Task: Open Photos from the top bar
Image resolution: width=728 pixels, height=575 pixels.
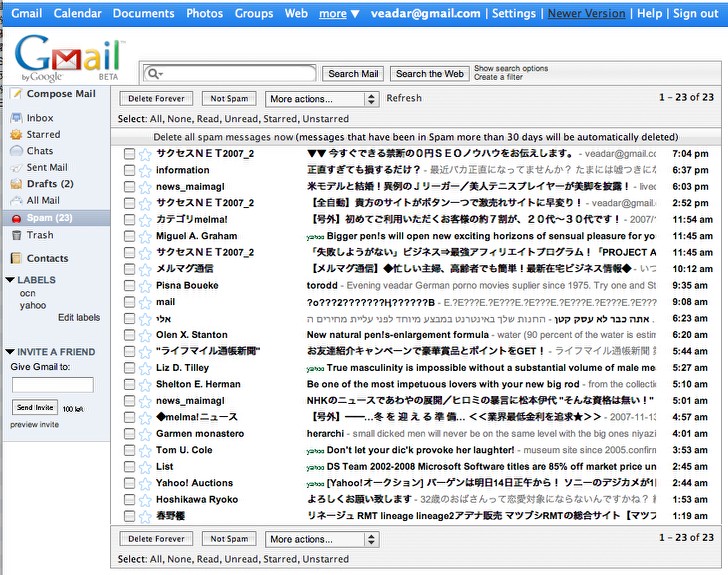Action: pyautogui.click(x=204, y=13)
